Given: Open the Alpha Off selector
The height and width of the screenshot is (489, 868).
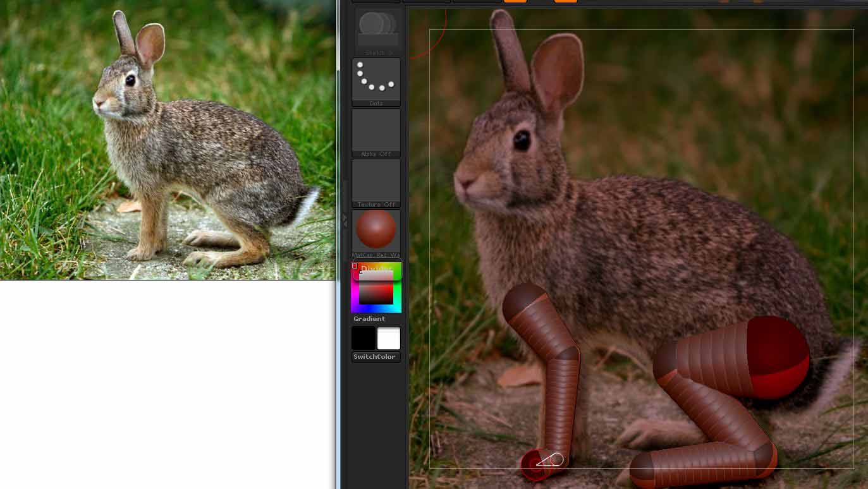Looking at the screenshot, I should click(x=376, y=130).
